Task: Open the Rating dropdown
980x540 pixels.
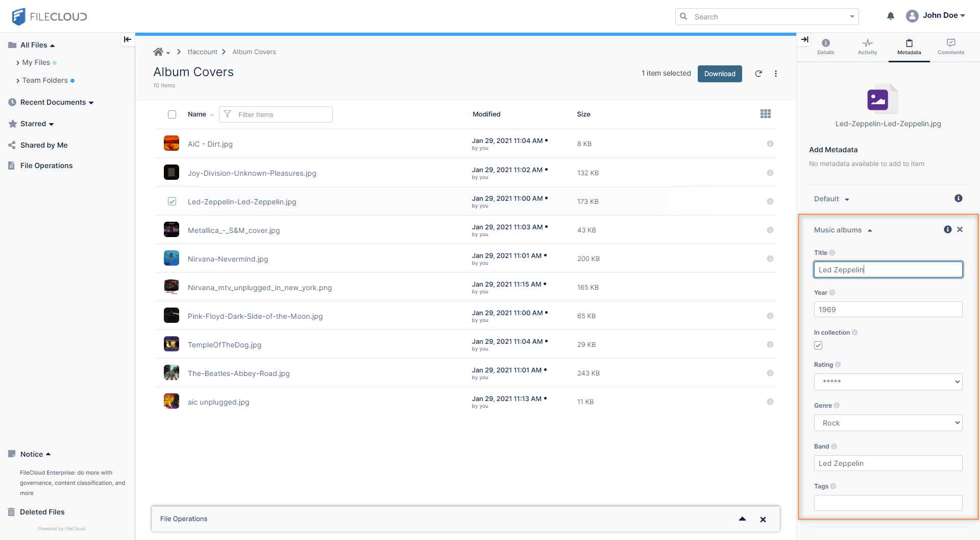Action: (x=888, y=382)
